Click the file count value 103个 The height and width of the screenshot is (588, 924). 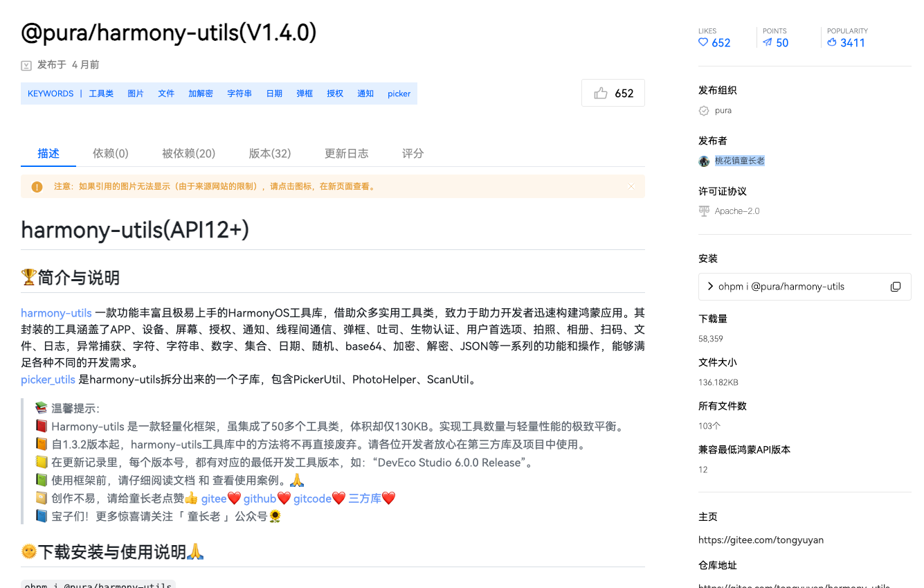click(709, 427)
